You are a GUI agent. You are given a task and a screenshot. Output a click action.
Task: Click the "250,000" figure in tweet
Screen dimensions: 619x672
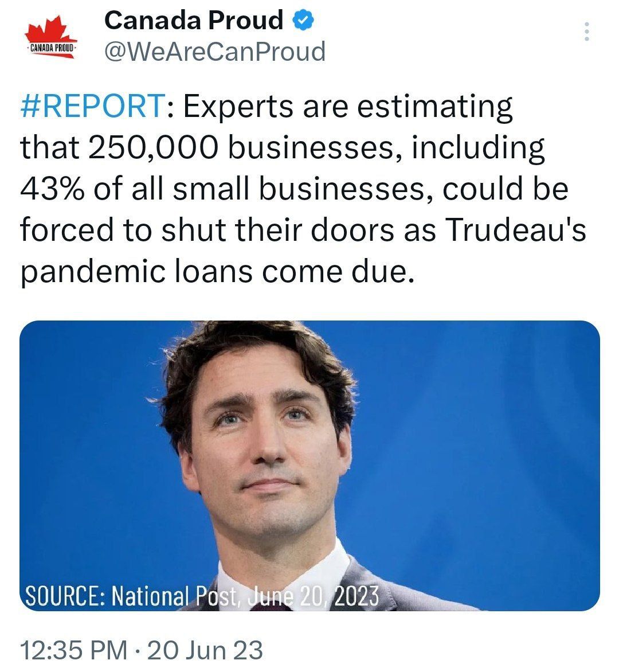click(x=154, y=147)
